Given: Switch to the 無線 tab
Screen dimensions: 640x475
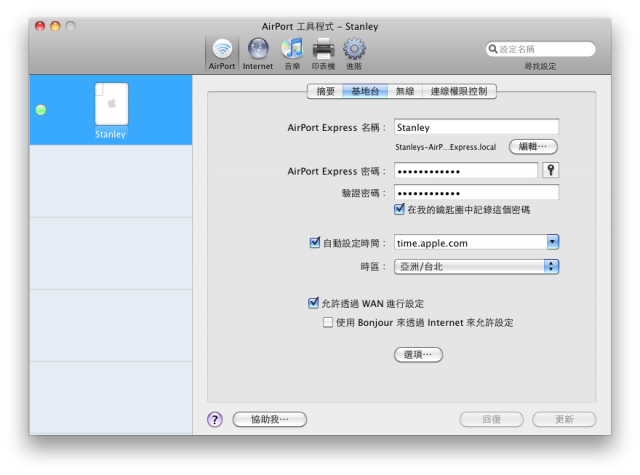Looking at the screenshot, I should tap(405, 91).
